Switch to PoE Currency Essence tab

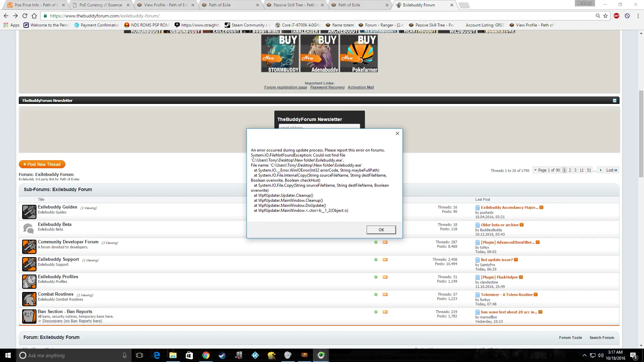(x=101, y=5)
